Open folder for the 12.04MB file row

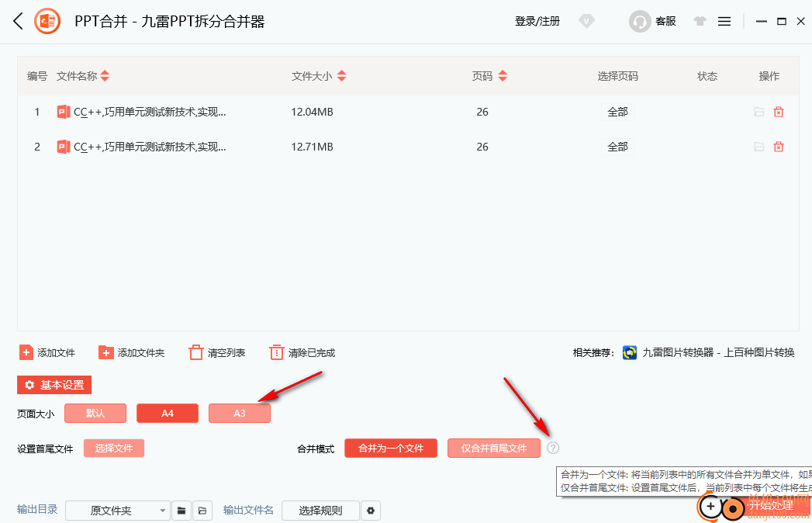758,112
